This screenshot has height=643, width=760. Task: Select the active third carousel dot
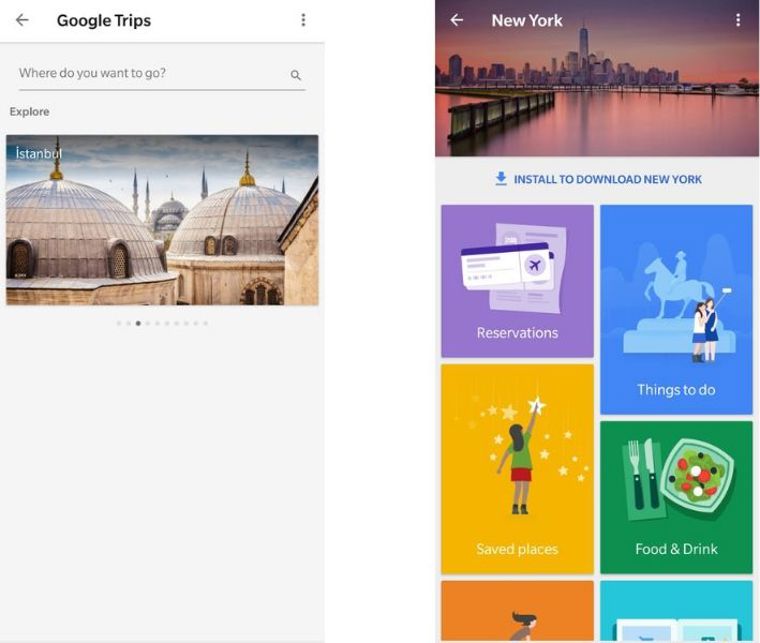138,323
